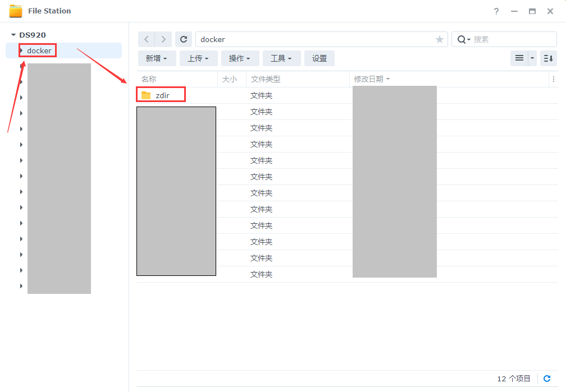Image resolution: width=566 pixels, height=392 pixels.
Task: Click the forward navigation arrow
Action: [163, 39]
